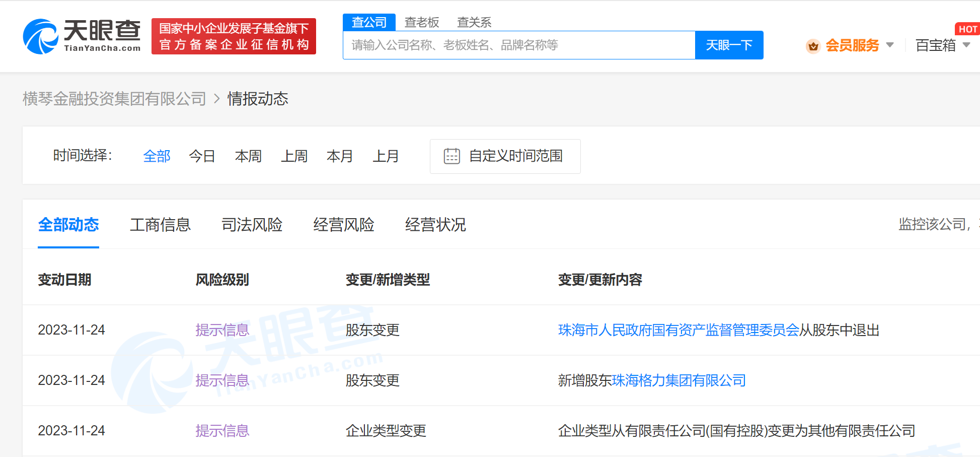Open 珠海格力集团有限公司 shareholder link
The width and height of the screenshot is (980, 457).
coord(679,380)
